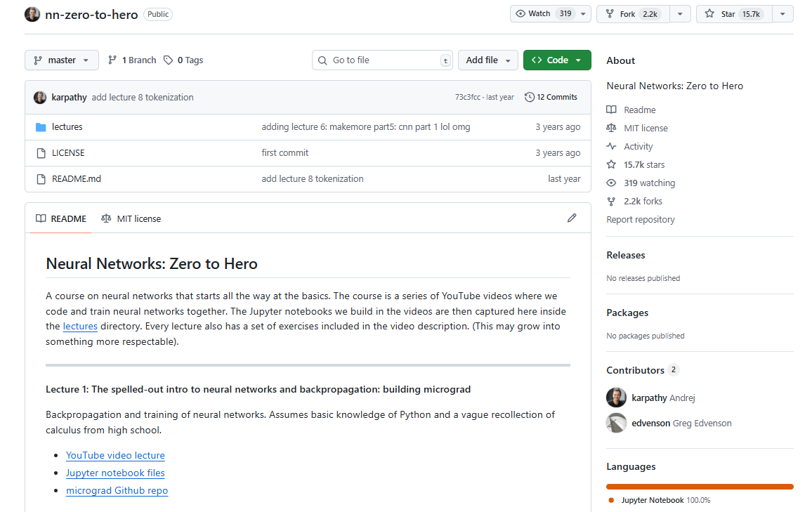The height and width of the screenshot is (512, 812).
Task: Edit the README with the pencil icon
Action: 572,218
